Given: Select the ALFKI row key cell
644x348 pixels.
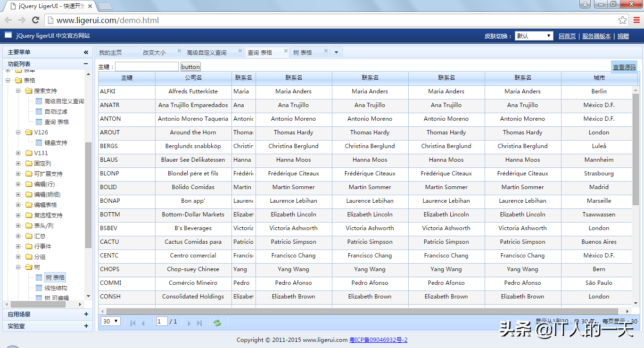Looking at the screenshot, I should [127, 91].
